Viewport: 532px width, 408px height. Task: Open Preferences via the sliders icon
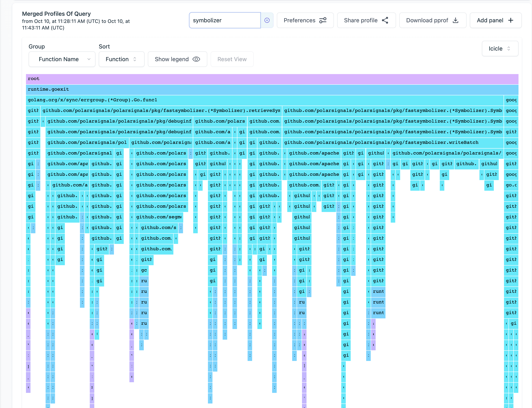pos(323,20)
